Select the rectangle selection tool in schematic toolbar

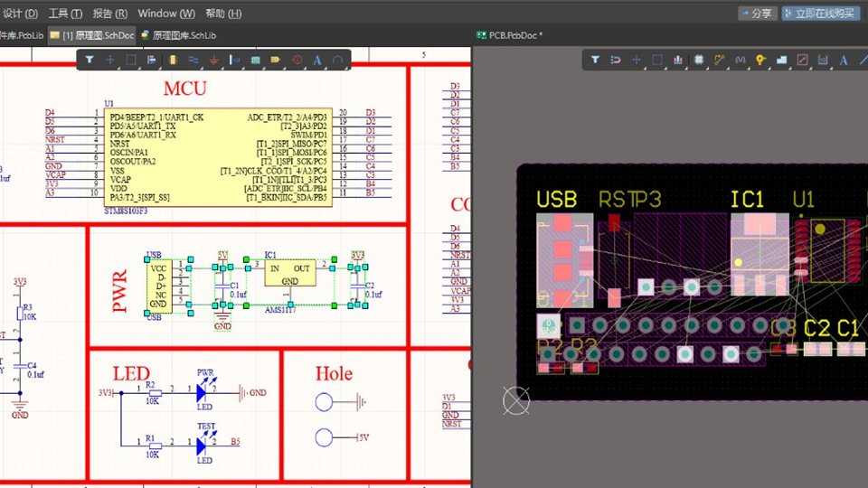point(130,60)
